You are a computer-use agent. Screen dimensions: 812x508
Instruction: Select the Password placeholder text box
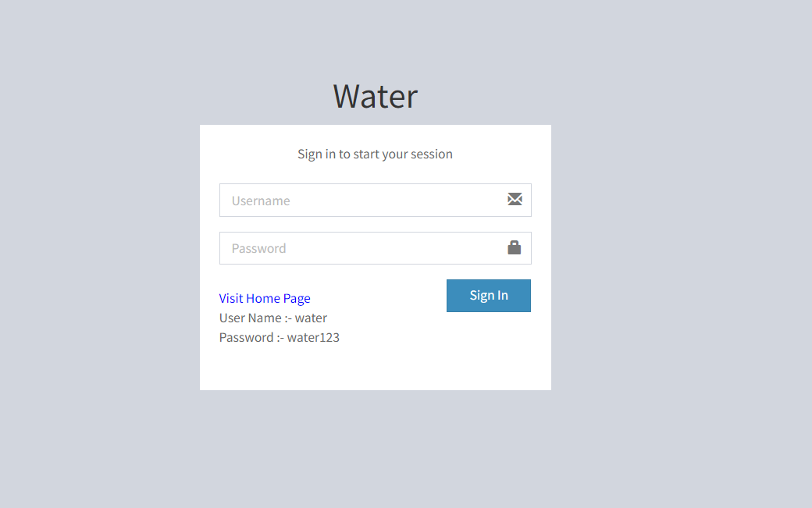click(351, 247)
